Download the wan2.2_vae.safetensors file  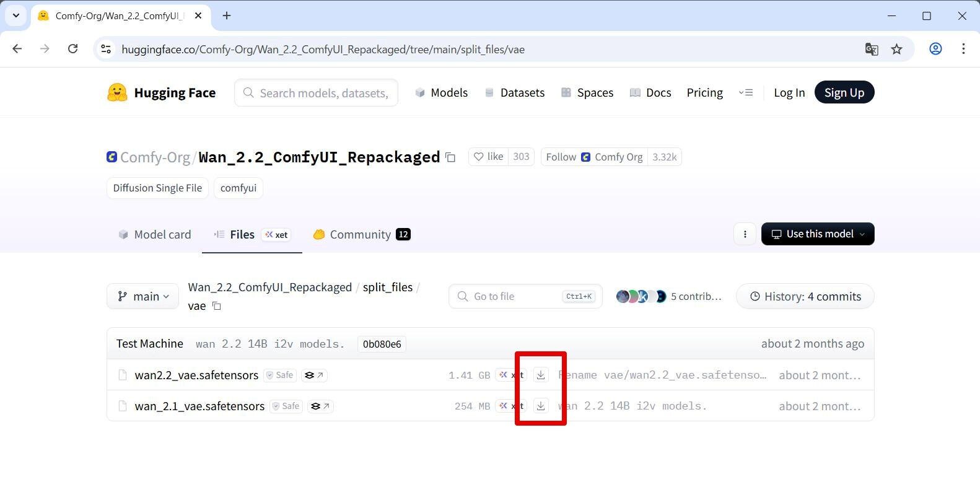point(541,375)
